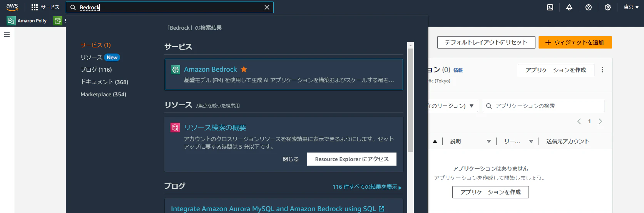Select ドキュメント (368) filter
Image resolution: width=644 pixels, height=213 pixels.
[x=104, y=82]
